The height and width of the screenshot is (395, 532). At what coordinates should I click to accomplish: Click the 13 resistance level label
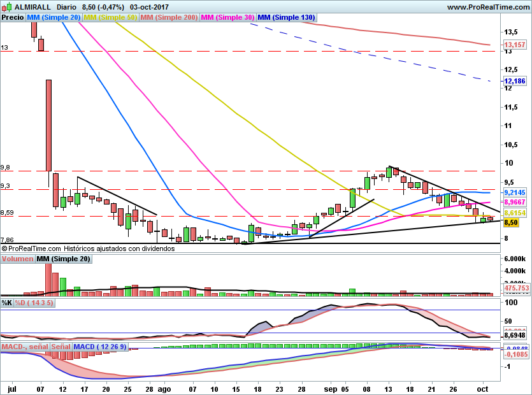[4, 48]
